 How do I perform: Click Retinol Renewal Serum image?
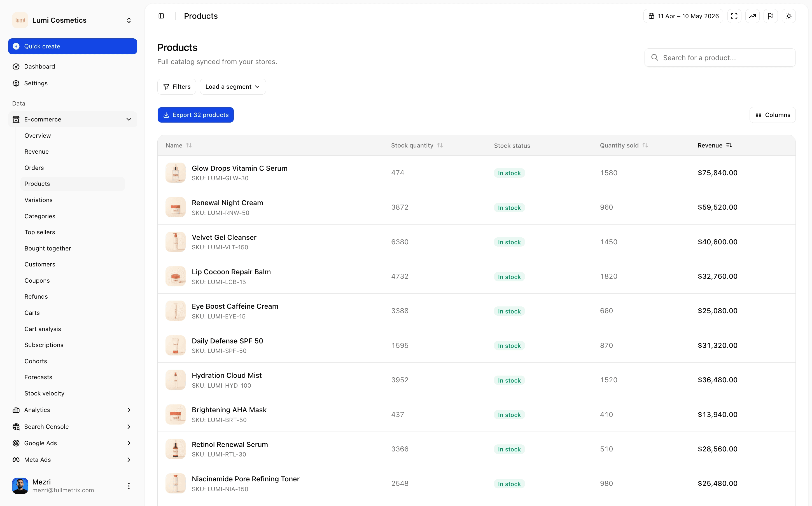[175, 449]
